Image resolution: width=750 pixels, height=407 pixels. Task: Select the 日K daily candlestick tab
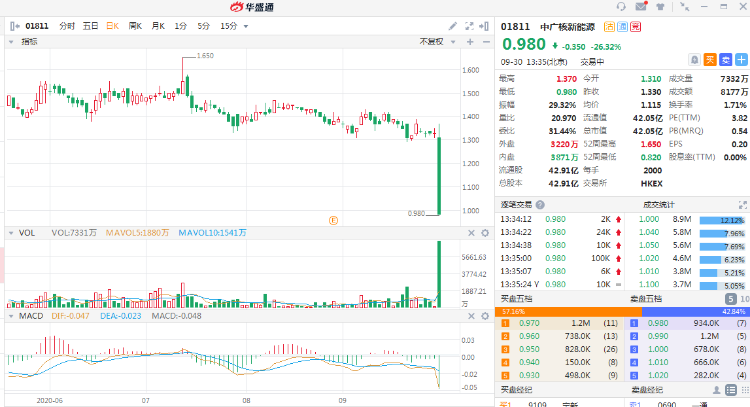tap(112, 26)
